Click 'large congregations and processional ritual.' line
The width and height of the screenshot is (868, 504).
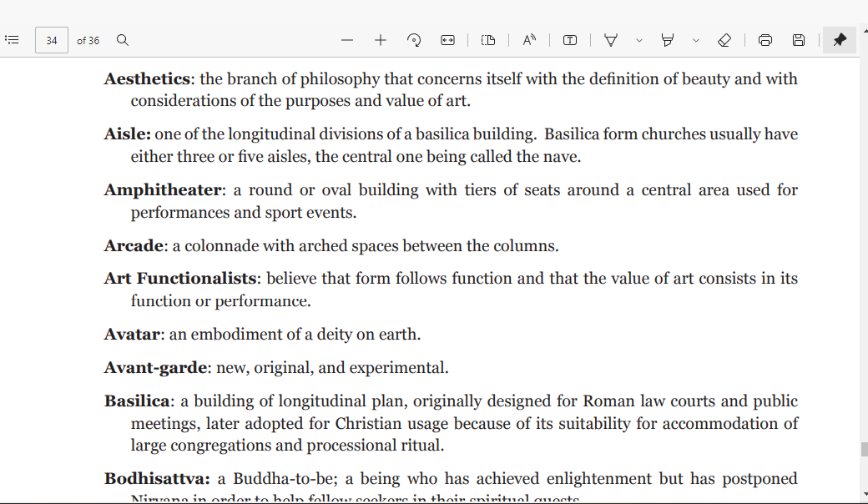coord(287,446)
